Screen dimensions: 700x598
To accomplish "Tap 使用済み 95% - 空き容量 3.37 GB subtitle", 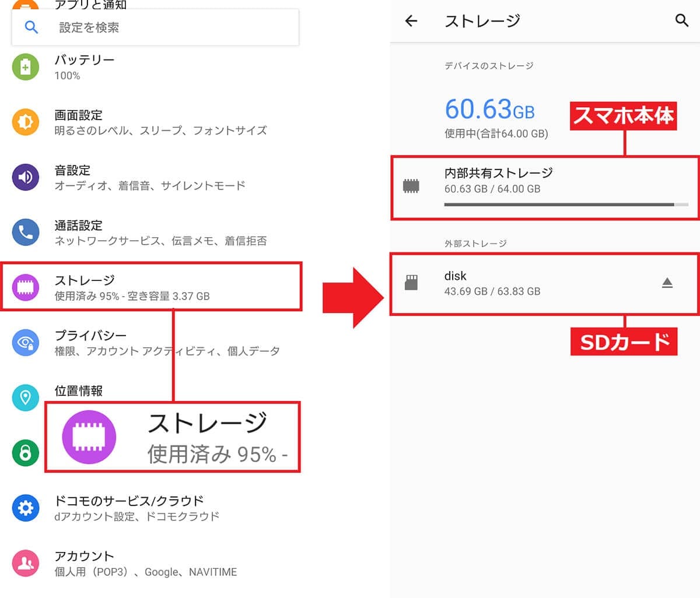I will pyautogui.click(x=132, y=296).
